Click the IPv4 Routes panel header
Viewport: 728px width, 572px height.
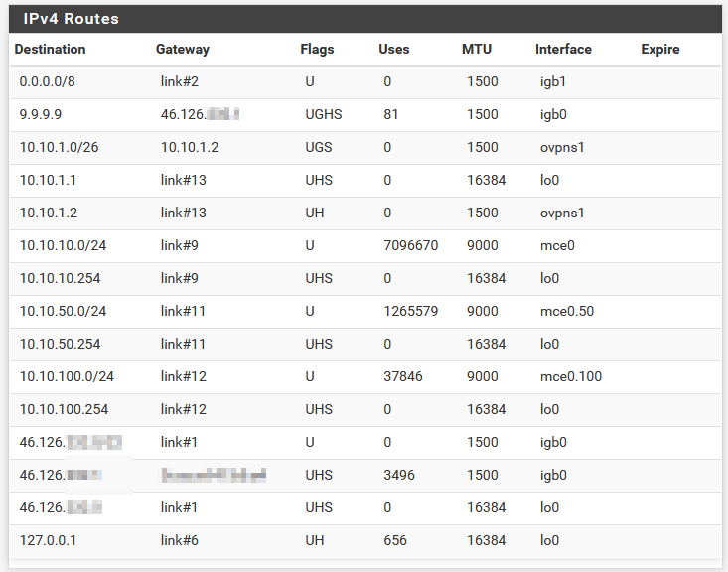[x=364, y=19]
